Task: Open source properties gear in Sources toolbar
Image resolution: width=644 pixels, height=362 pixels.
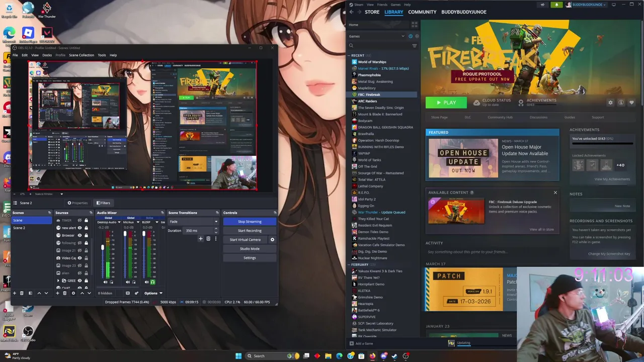Action: (x=73, y=293)
